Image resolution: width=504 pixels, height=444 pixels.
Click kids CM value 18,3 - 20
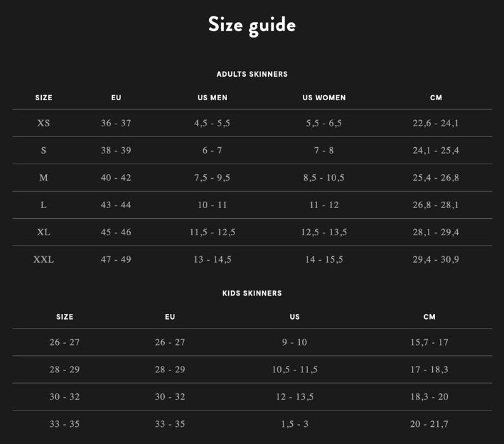pyautogui.click(x=429, y=396)
